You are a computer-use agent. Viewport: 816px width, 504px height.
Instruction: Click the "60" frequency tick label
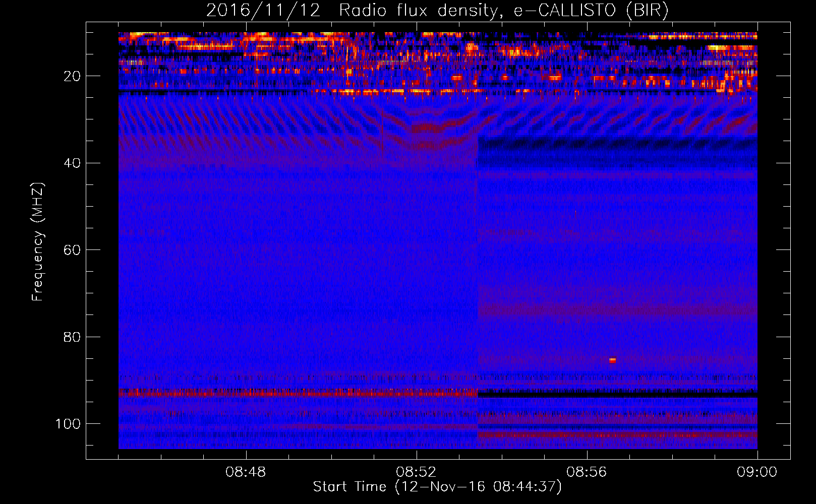[x=72, y=250]
